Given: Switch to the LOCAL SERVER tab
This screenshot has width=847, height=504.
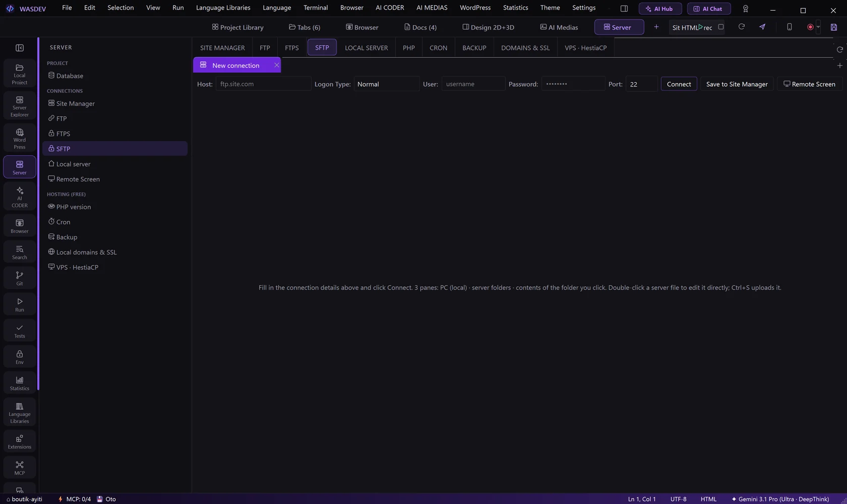Looking at the screenshot, I should click(367, 48).
